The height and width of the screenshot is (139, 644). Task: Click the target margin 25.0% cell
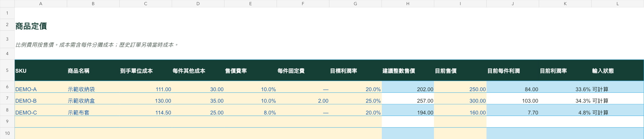(355, 98)
